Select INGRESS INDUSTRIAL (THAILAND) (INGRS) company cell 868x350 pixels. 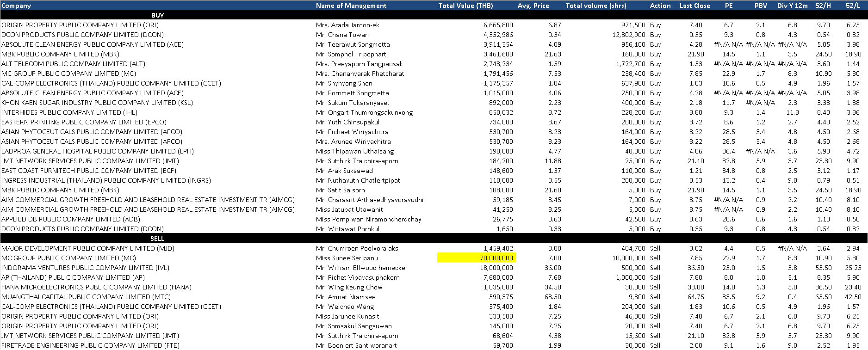[x=106, y=180]
